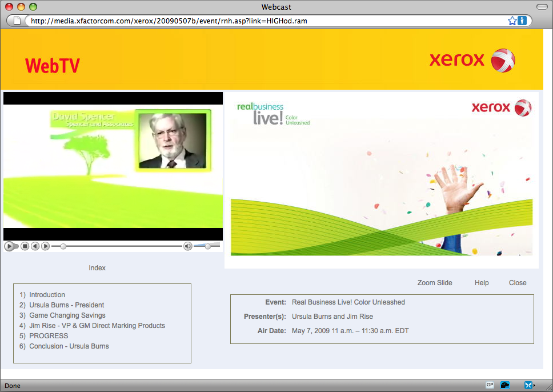Click the volume slider knob

click(x=208, y=246)
